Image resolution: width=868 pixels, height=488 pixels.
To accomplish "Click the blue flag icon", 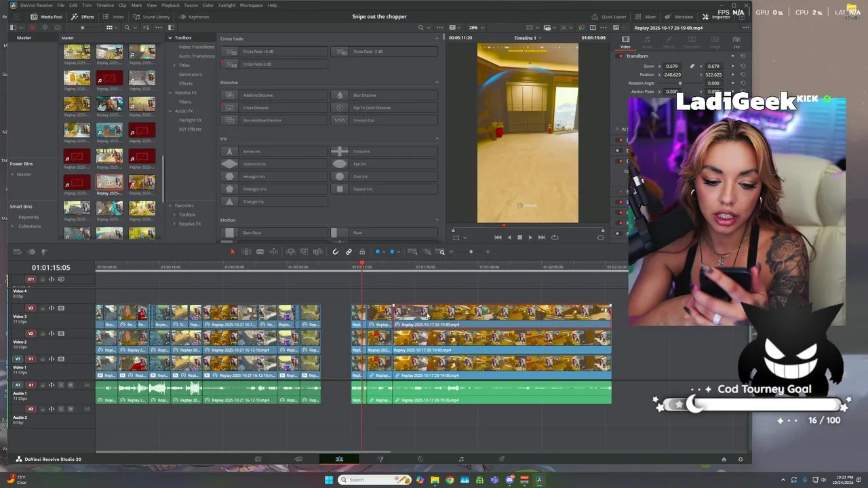I will (x=378, y=252).
